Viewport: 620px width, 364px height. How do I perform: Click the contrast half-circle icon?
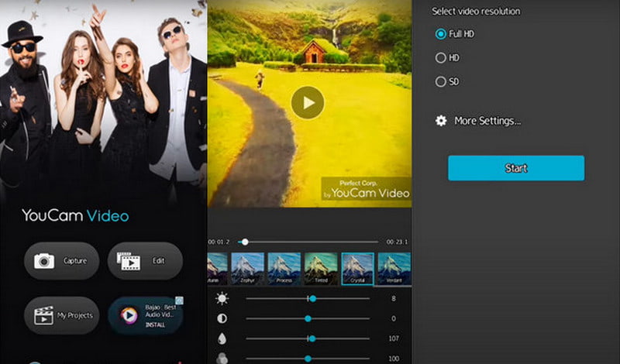coord(222,318)
